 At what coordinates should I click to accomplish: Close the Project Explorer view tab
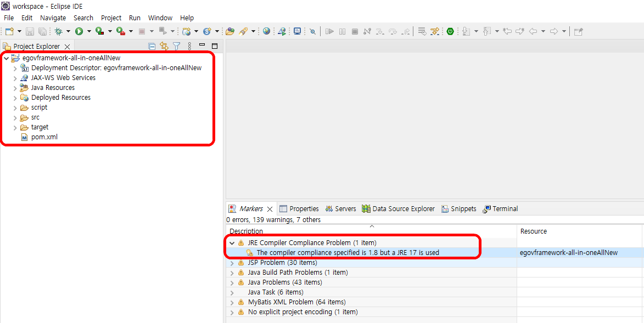point(68,47)
